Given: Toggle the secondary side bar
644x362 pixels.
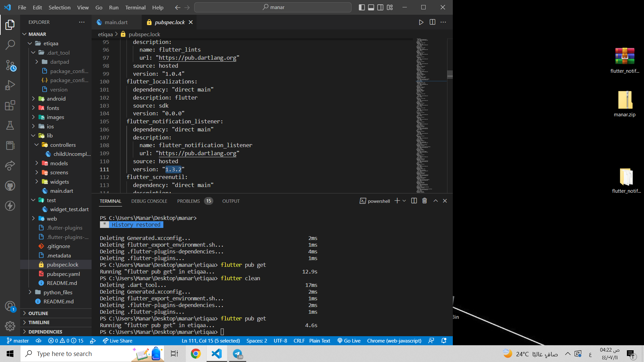Looking at the screenshot, I should tap(380, 7).
